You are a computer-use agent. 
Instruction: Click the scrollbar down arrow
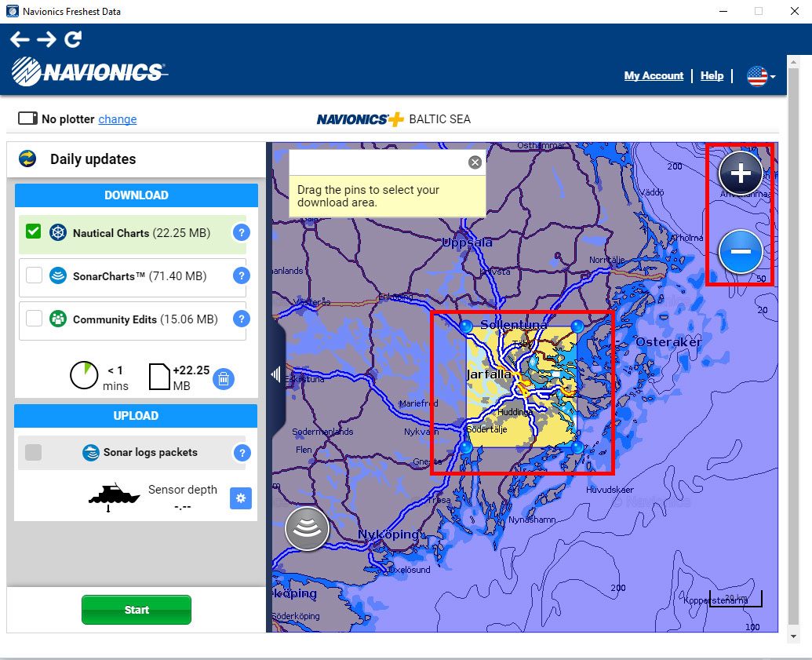793,636
